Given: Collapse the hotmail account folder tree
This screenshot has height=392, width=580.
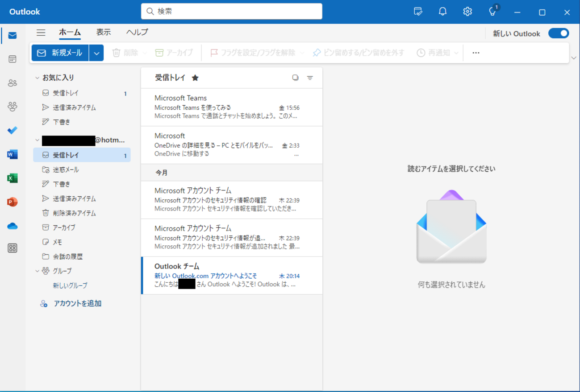Looking at the screenshot, I should pyautogui.click(x=38, y=140).
